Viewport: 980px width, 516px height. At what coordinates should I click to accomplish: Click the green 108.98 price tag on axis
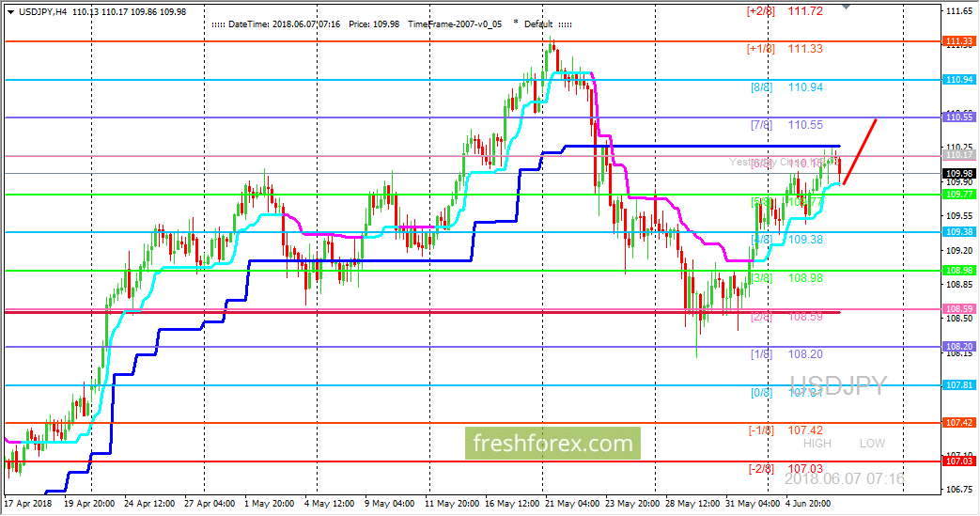[958, 270]
